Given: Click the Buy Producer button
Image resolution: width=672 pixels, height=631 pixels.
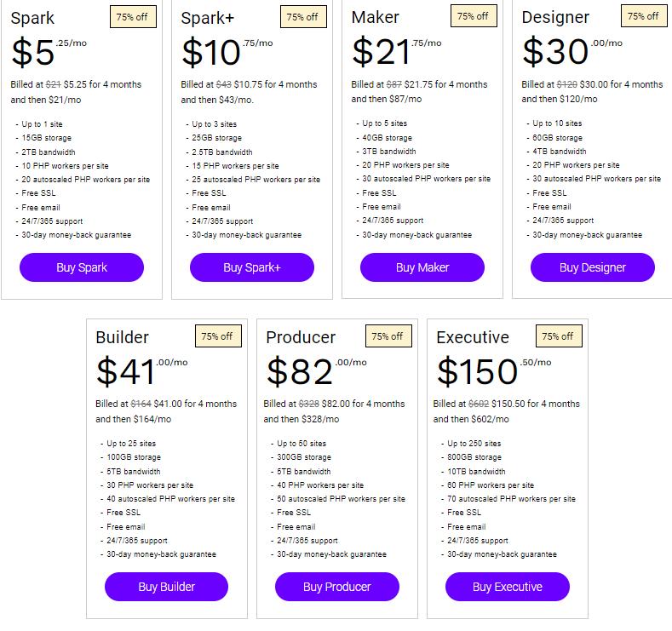Looking at the screenshot, I should click(x=337, y=587).
